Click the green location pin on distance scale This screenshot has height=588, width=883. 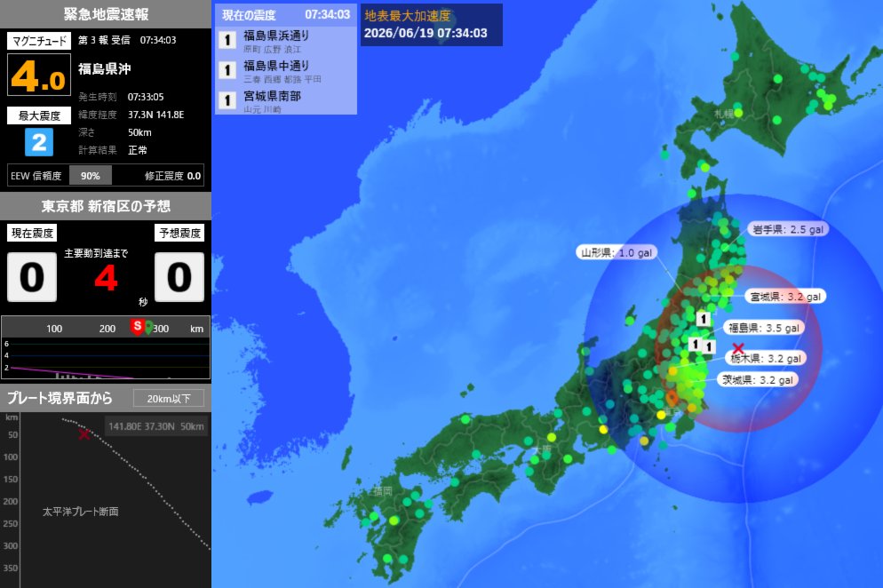pyautogui.click(x=148, y=327)
